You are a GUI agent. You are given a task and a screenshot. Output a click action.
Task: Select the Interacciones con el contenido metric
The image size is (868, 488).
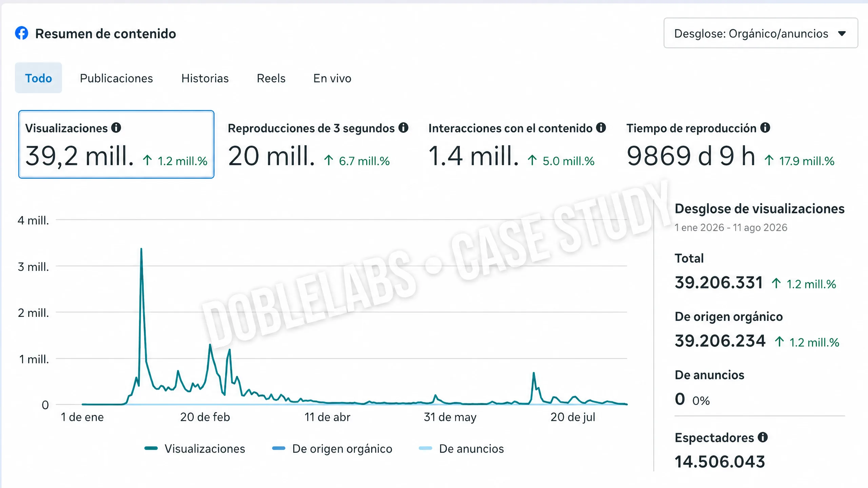tap(517, 145)
